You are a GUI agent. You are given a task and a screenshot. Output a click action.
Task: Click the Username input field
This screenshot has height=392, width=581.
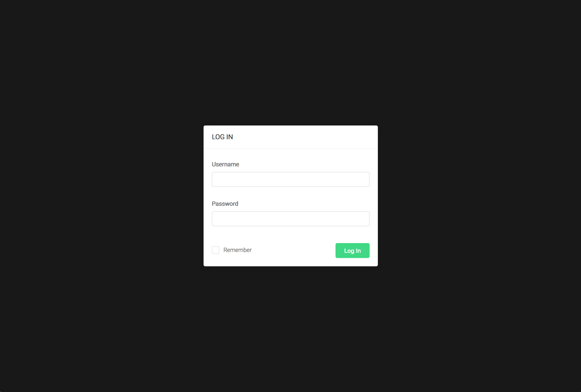(x=290, y=179)
